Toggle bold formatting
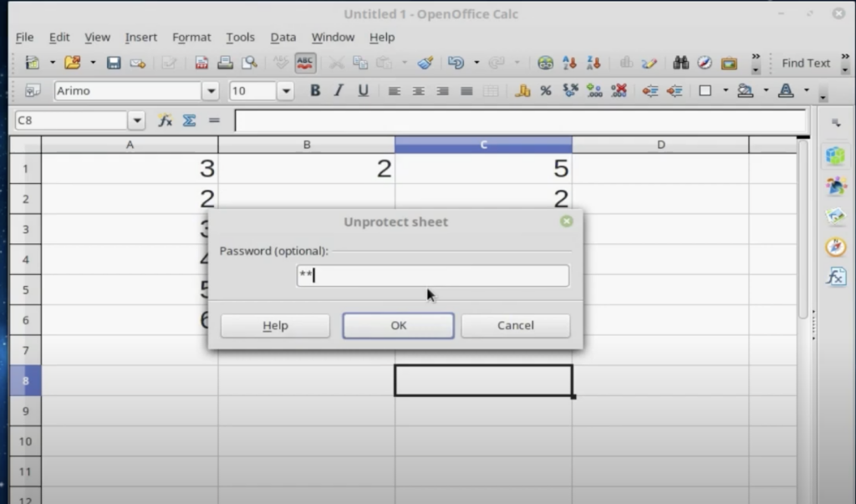 315,91
